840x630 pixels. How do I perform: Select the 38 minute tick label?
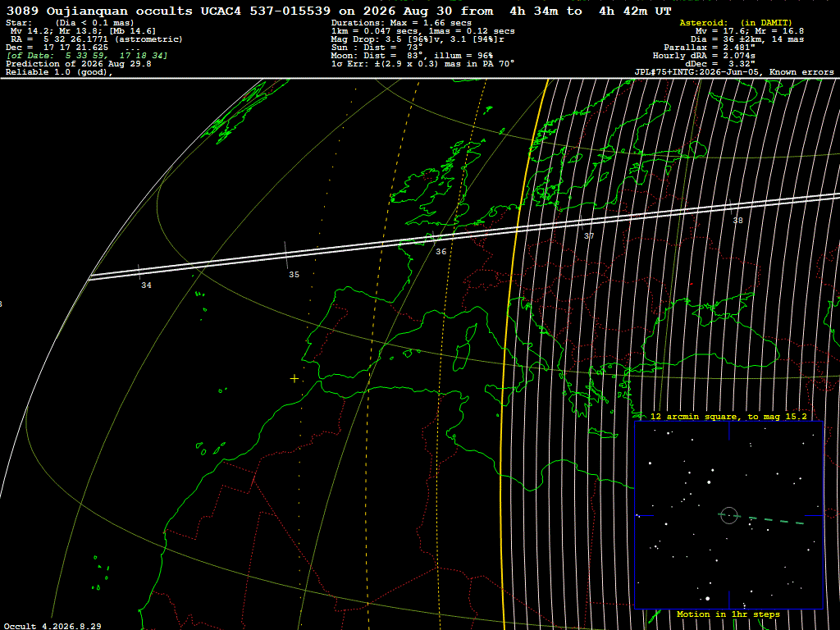coord(737,221)
